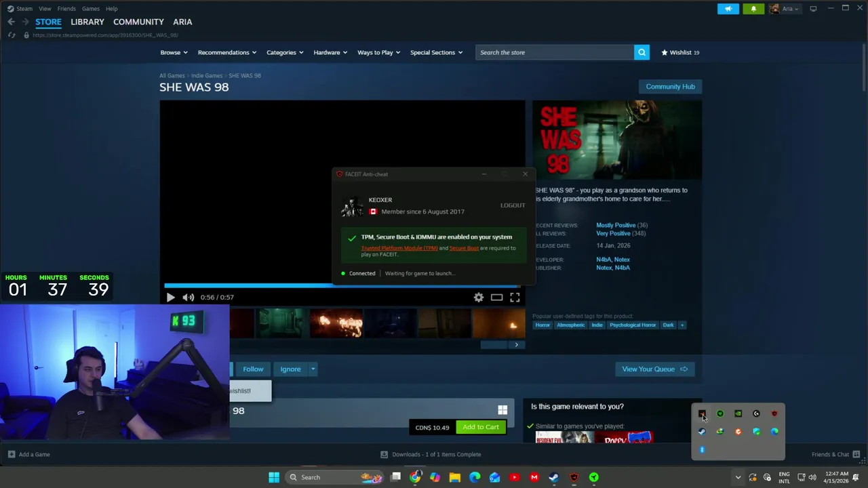
Task: Focus the Search the store field
Action: [555, 52]
